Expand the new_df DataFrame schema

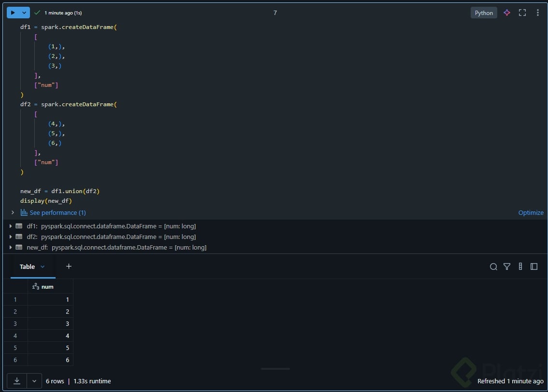coord(11,247)
